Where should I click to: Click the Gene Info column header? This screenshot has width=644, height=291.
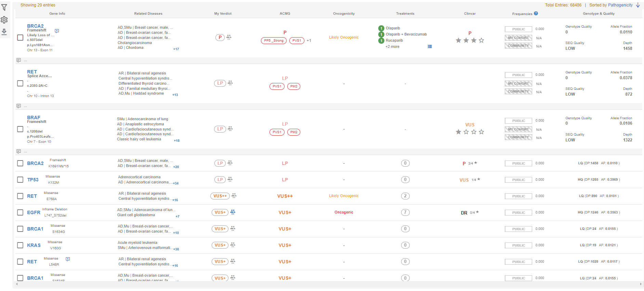[57, 14]
